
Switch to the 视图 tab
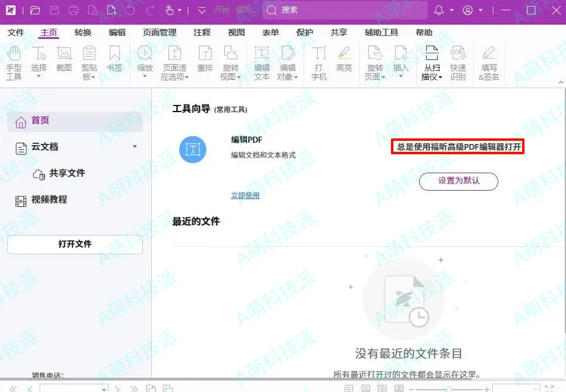[x=236, y=32]
